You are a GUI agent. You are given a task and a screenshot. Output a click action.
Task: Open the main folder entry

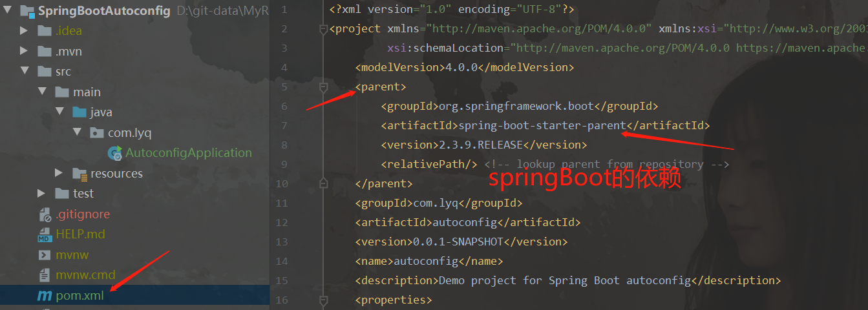click(x=87, y=92)
